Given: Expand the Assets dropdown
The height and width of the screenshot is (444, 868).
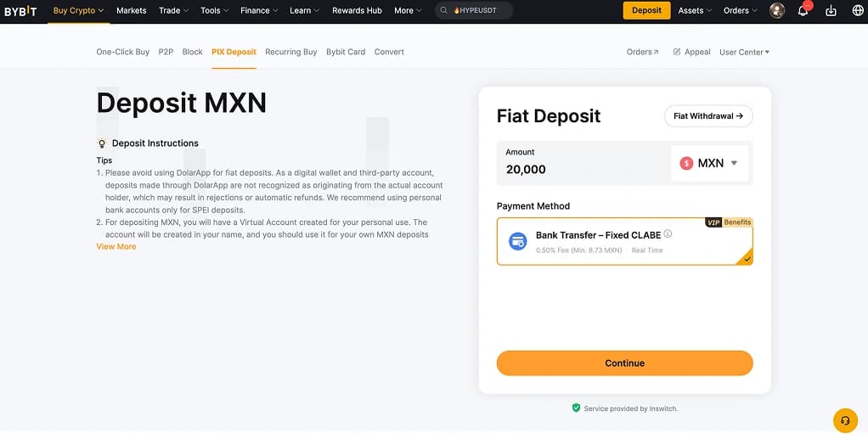Looking at the screenshot, I should [x=695, y=11].
